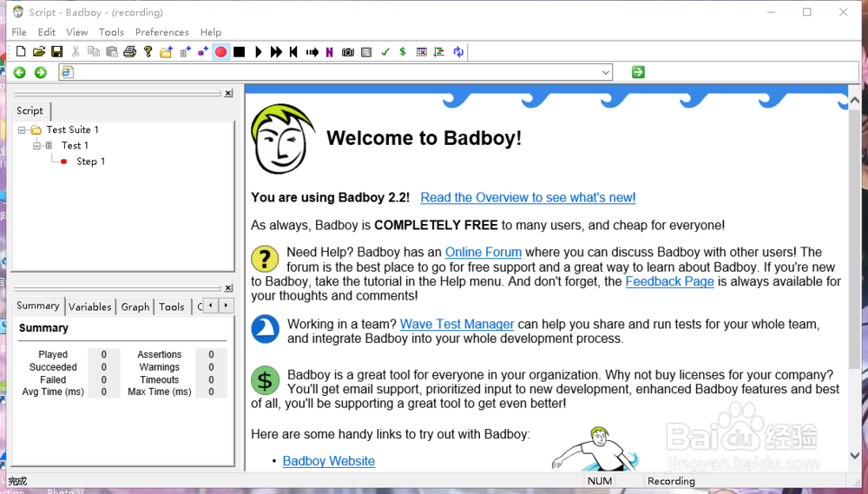Screen dimensions: 868x494
Task: Step through the request with the dotted arrow icon
Action: (x=312, y=52)
